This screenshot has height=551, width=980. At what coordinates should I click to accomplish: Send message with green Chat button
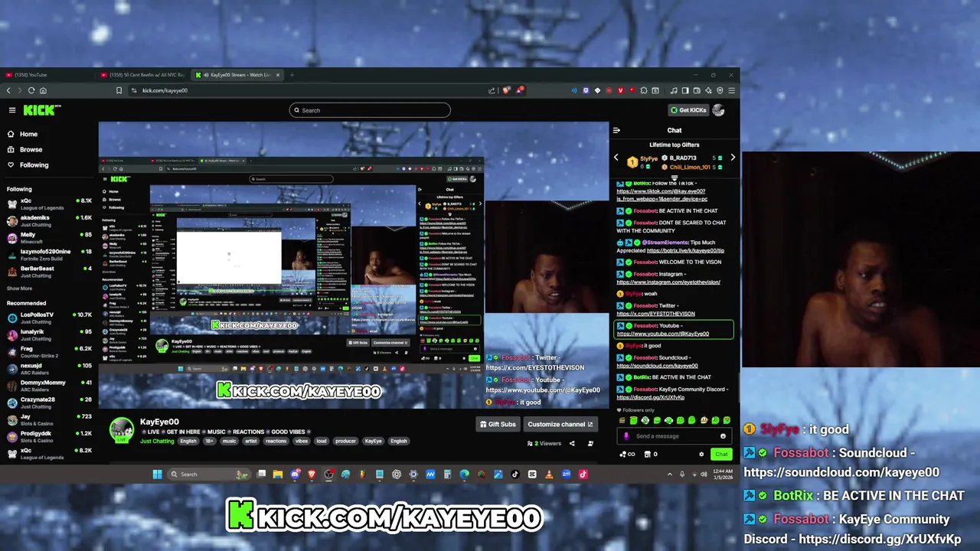click(721, 455)
